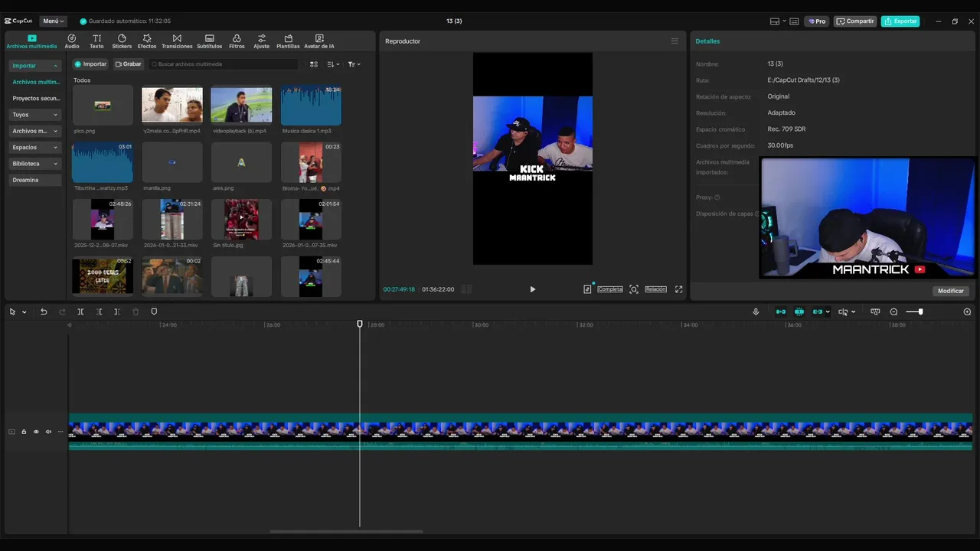Click the Buscar archivos multimedia search field
This screenshot has height=551, width=980.
224,64
